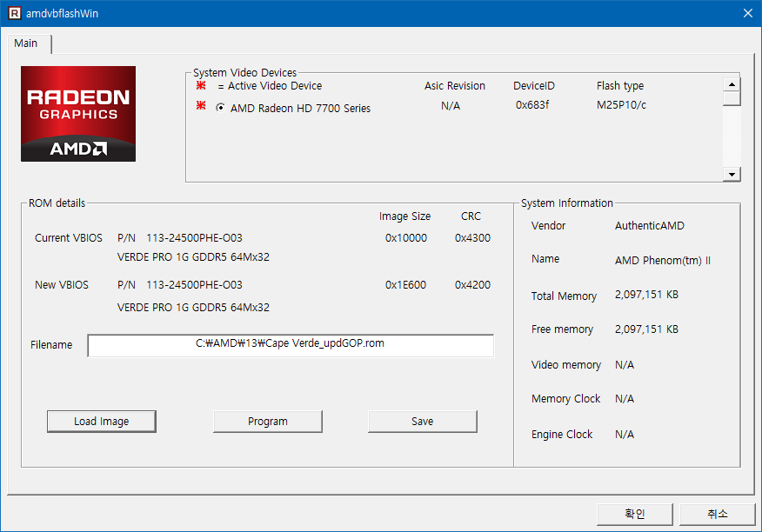Click the Name value AMD Phenom(tm) II
This screenshot has width=762, height=532.
pyautogui.click(x=662, y=261)
